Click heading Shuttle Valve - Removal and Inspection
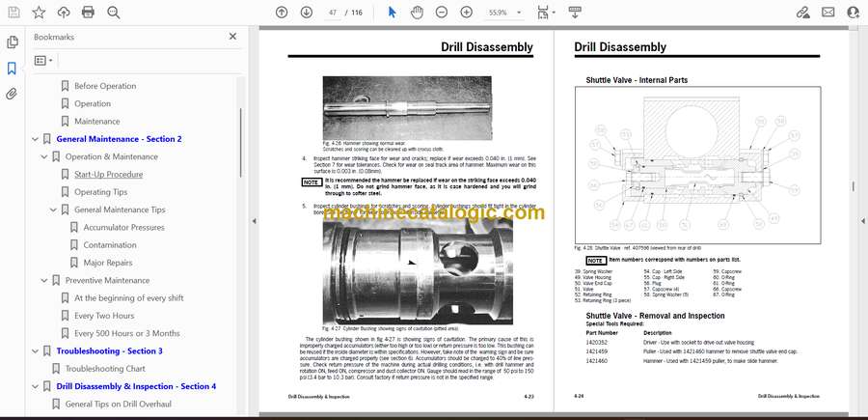 pos(655,316)
